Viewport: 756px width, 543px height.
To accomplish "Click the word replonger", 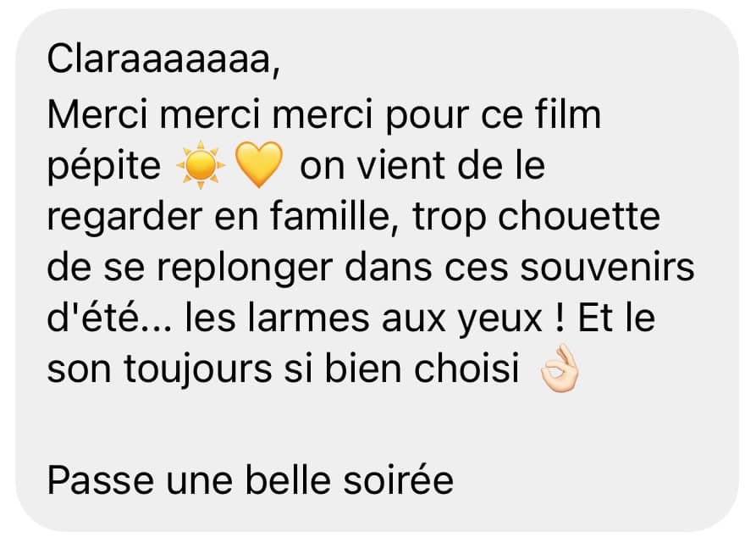I will click(x=245, y=269).
